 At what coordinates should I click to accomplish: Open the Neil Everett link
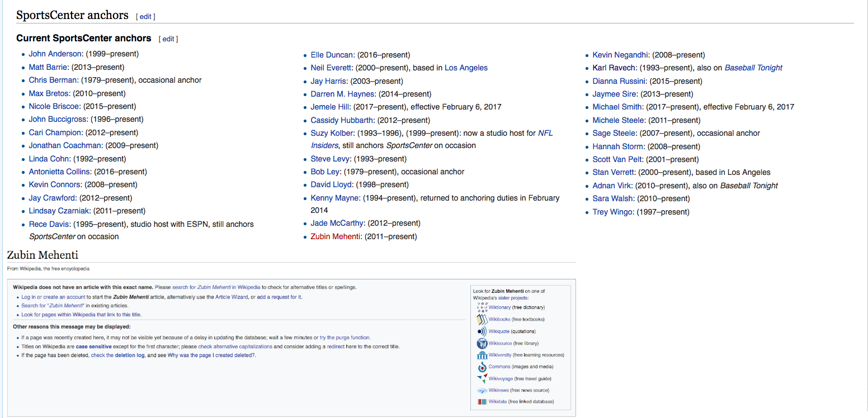tap(332, 68)
